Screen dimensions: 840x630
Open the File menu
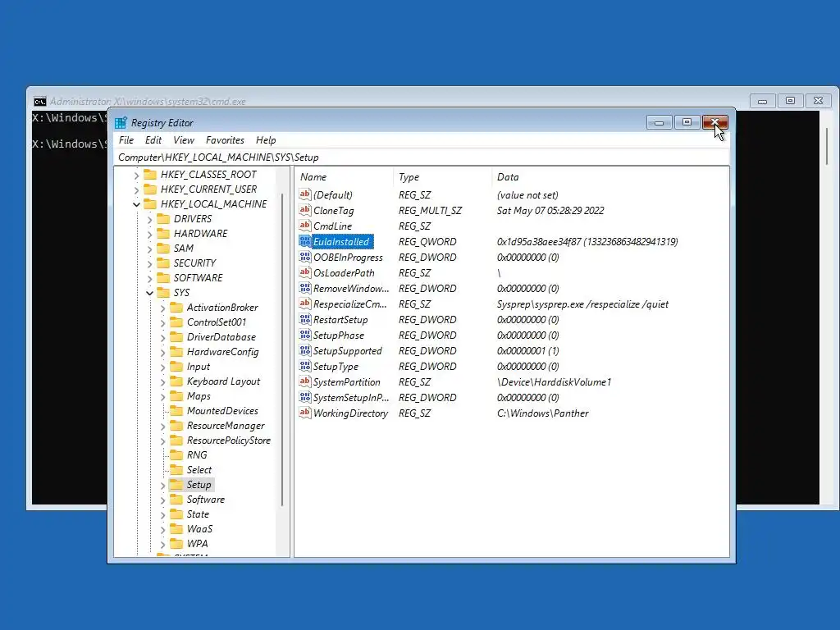pos(126,140)
